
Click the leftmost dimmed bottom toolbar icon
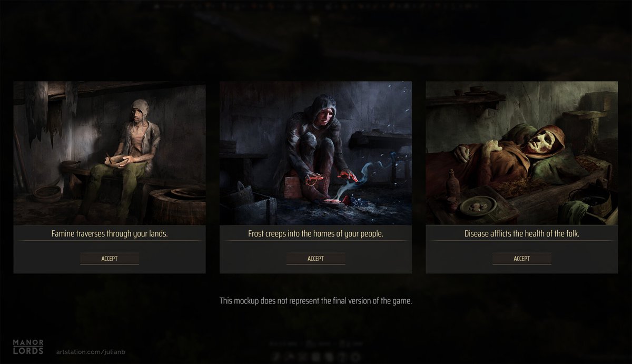275,356
